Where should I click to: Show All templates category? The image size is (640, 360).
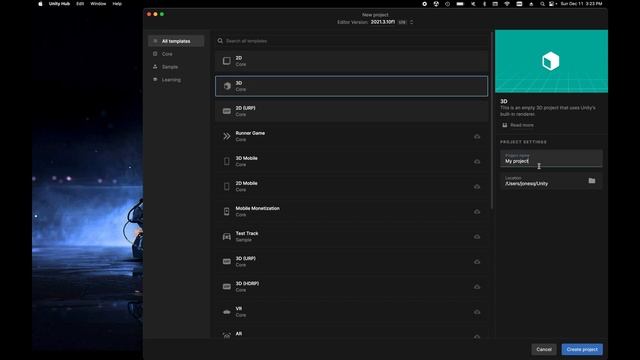coord(176,41)
